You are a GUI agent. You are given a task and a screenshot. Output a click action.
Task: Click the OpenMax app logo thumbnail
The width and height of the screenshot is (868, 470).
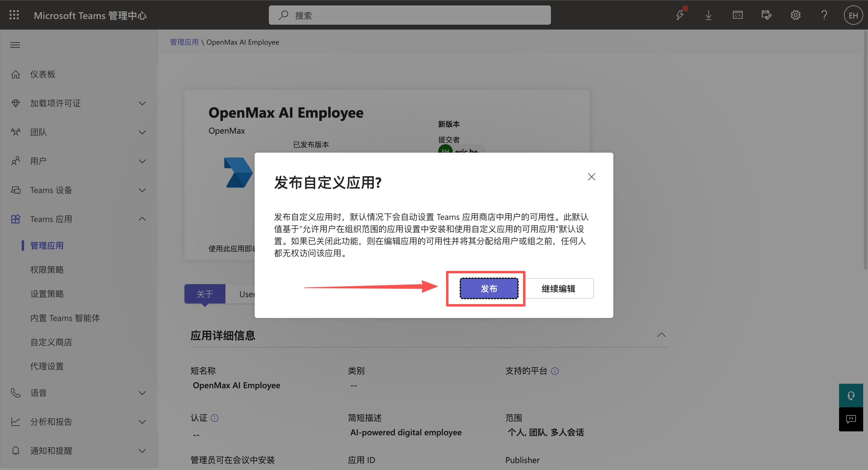(239, 172)
